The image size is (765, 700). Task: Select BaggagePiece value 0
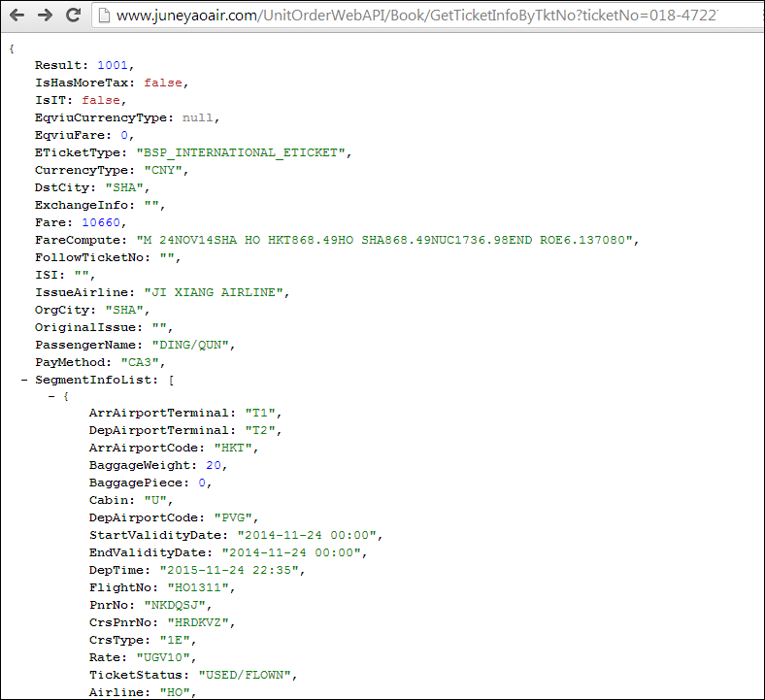(202, 483)
